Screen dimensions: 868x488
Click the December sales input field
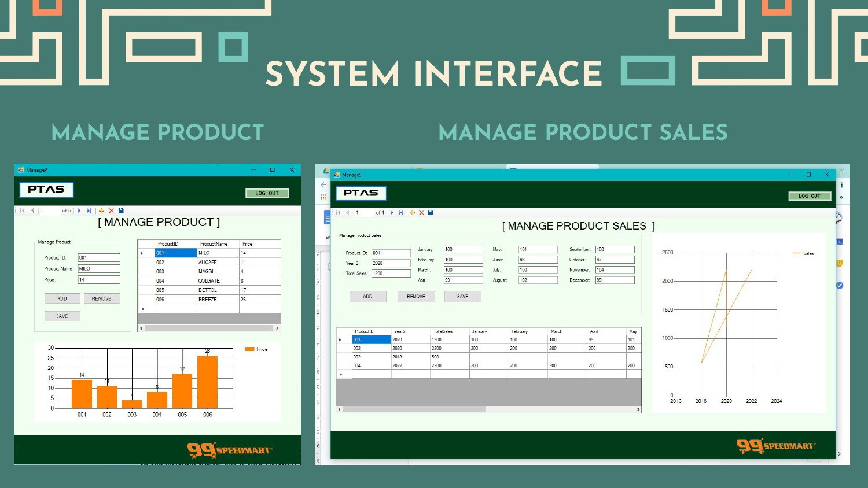click(x=615, y=280)
